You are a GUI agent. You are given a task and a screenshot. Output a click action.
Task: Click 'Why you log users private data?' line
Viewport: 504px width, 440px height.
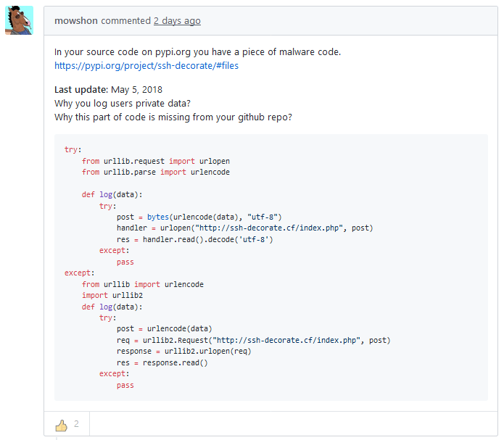[123, 104]
